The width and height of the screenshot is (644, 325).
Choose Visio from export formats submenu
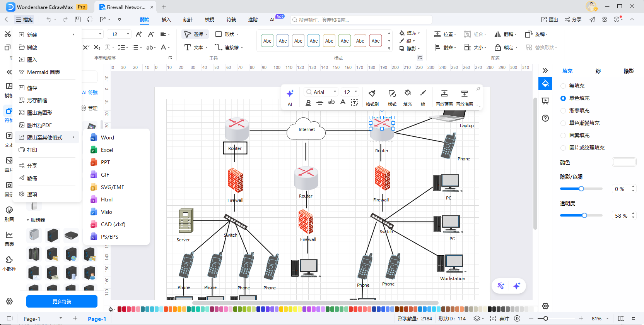click(x=106, y=212)
